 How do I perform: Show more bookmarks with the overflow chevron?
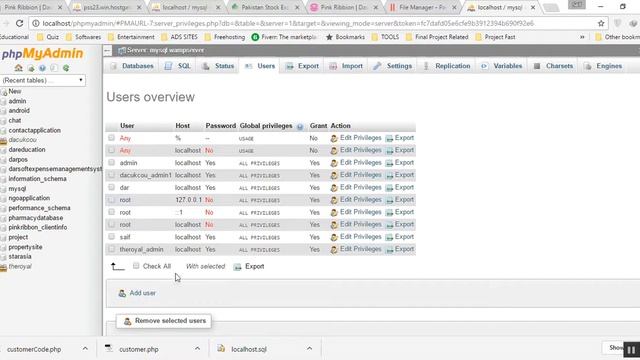coord(582,37)
